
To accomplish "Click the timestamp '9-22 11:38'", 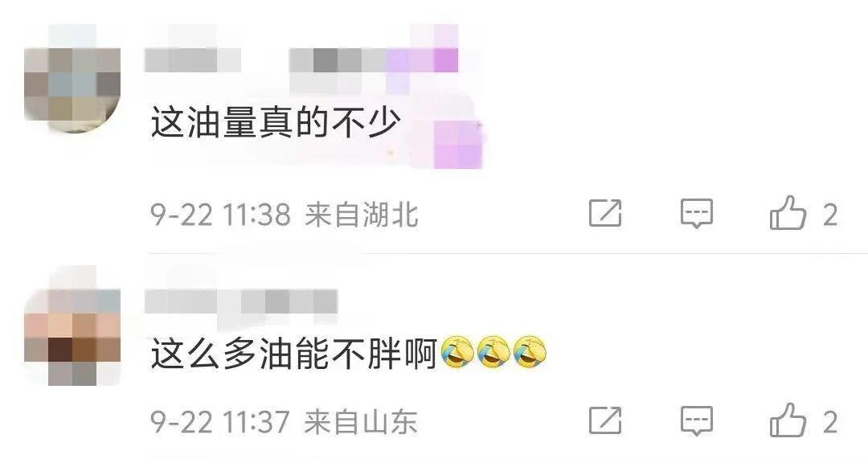I will [x=220, y=215].
